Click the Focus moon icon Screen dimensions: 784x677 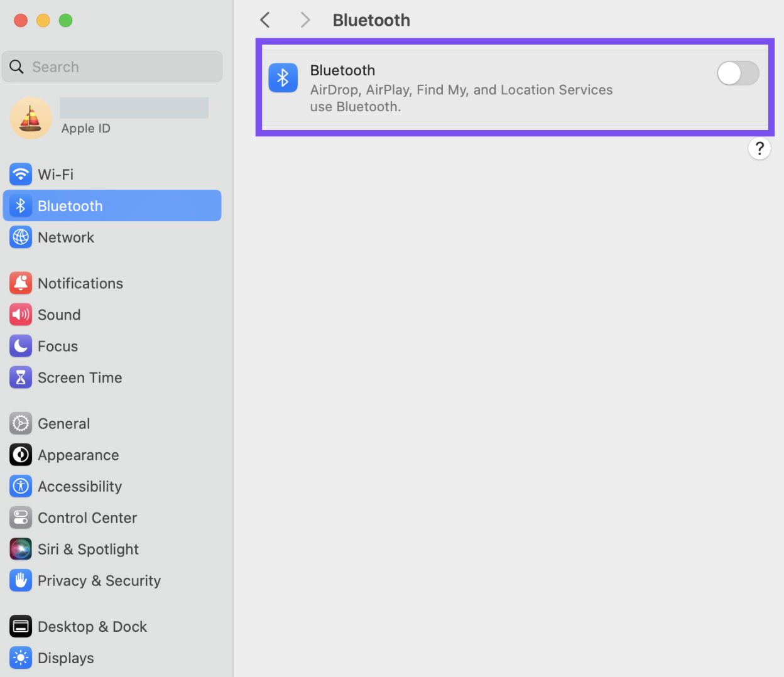(21, 346)
